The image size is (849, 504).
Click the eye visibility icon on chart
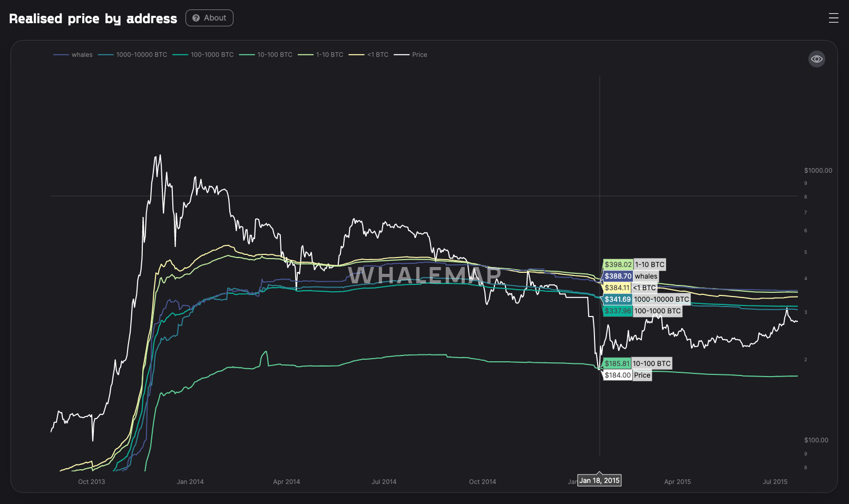coord(816,59)
